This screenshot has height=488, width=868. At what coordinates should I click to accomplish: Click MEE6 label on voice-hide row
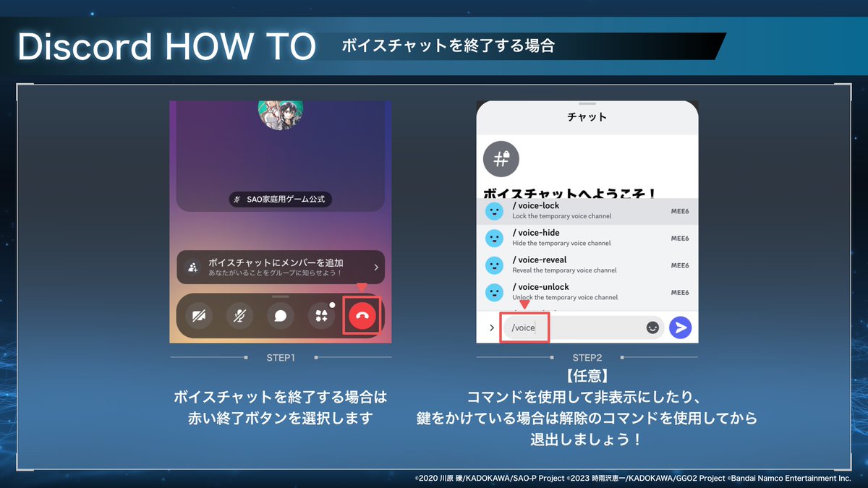click(680, 238)
